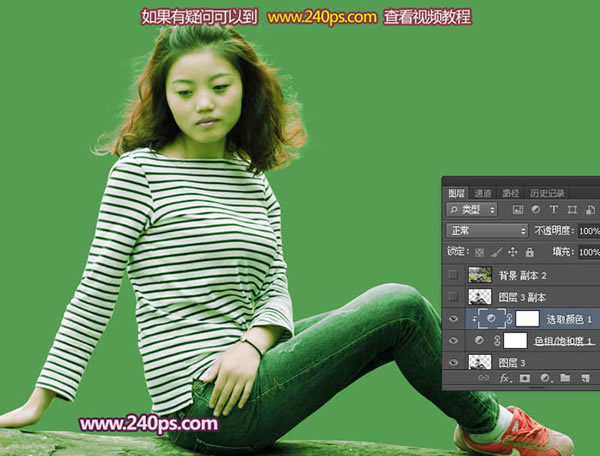Select the 色相/饱和度 1 layer mask thumbnail
Screen dimensions: 600x456
(514, 342)
